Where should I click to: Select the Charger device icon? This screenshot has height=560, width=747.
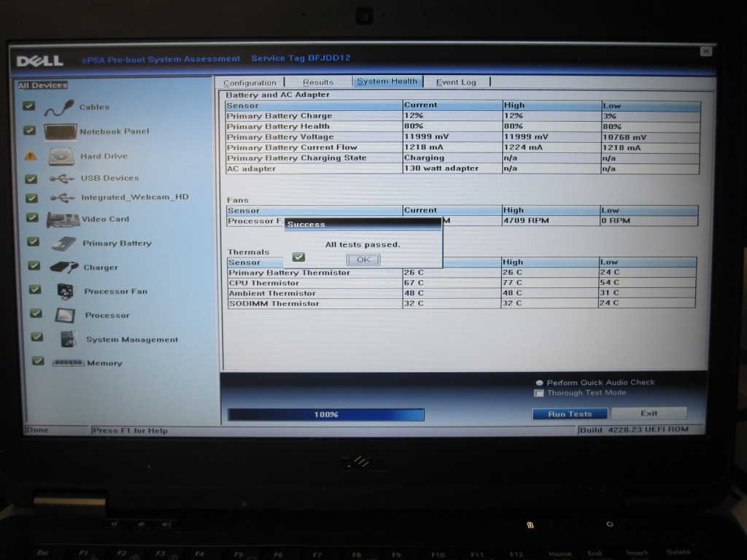(63, 268)
